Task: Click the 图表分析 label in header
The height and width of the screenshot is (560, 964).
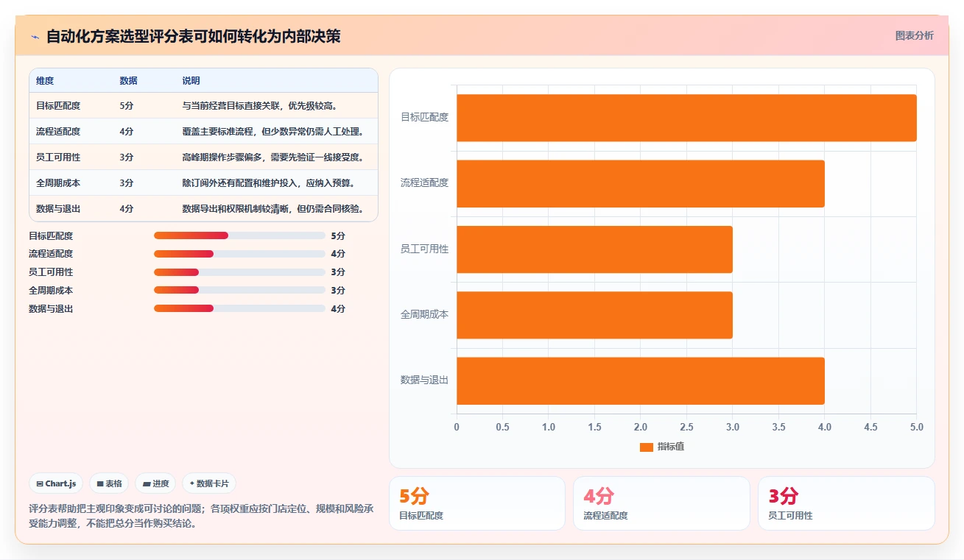Action: [914, 36]
